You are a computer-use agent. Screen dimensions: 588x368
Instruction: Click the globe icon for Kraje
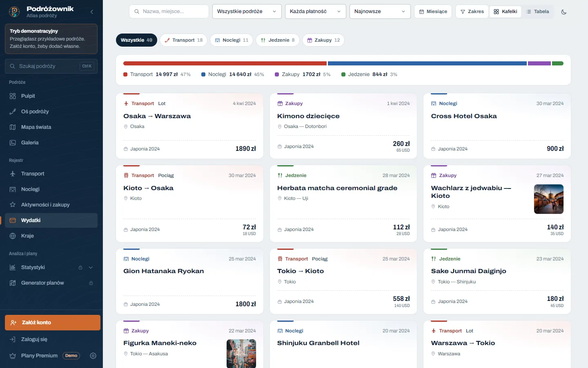point(13,236)
